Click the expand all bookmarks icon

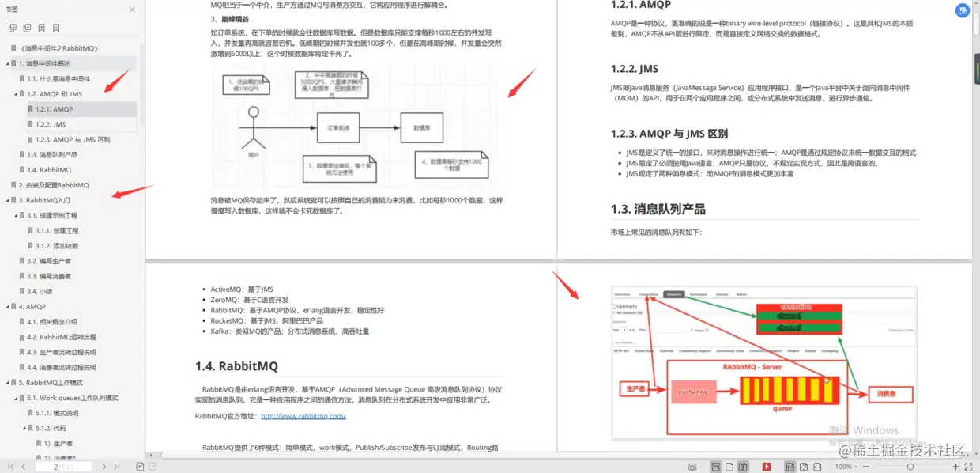(12, 28)
